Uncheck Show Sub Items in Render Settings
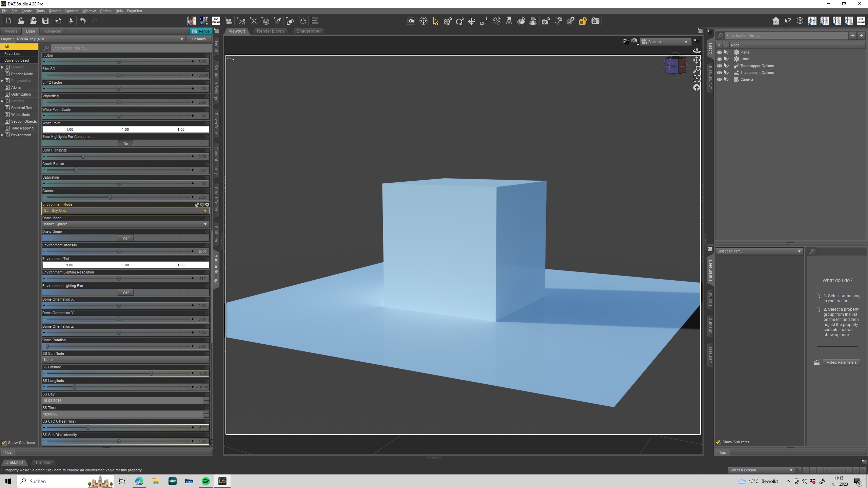 click(4, 443)
